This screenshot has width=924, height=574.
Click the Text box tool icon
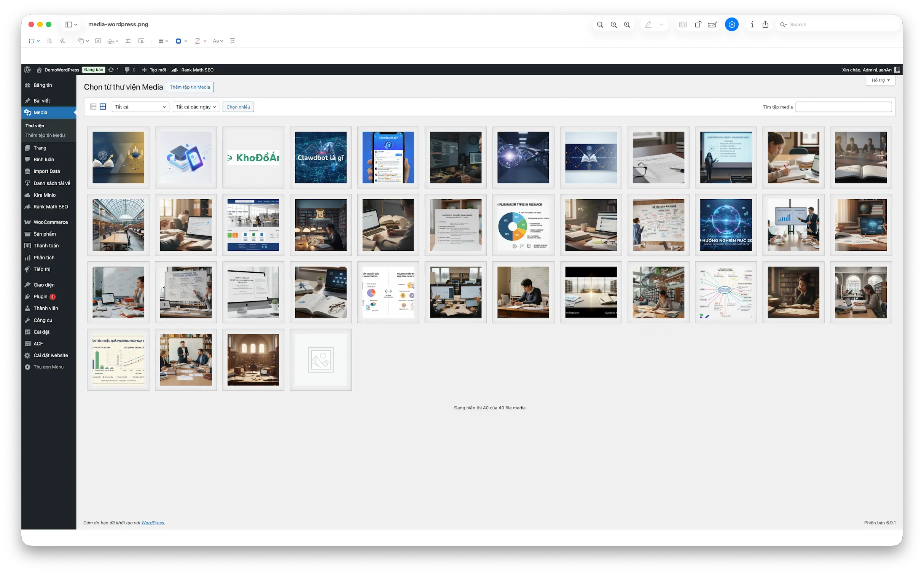point(98,41)
